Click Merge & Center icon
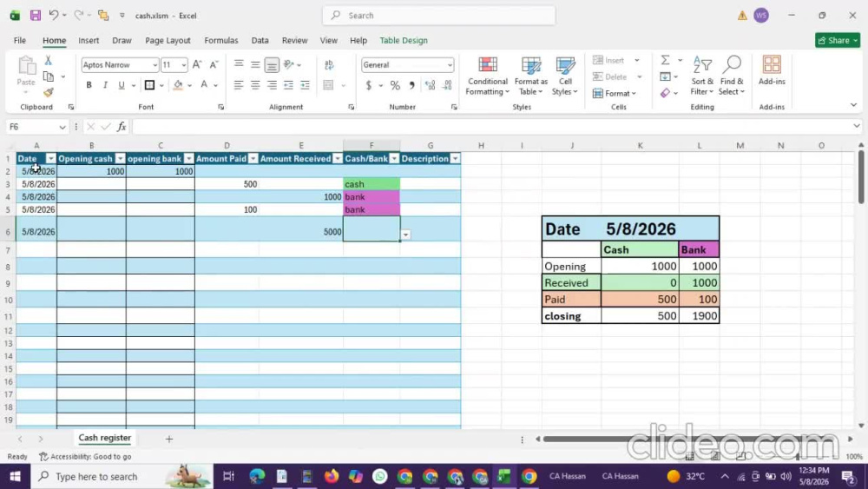The image size is (868, 489). click(328, 85)
